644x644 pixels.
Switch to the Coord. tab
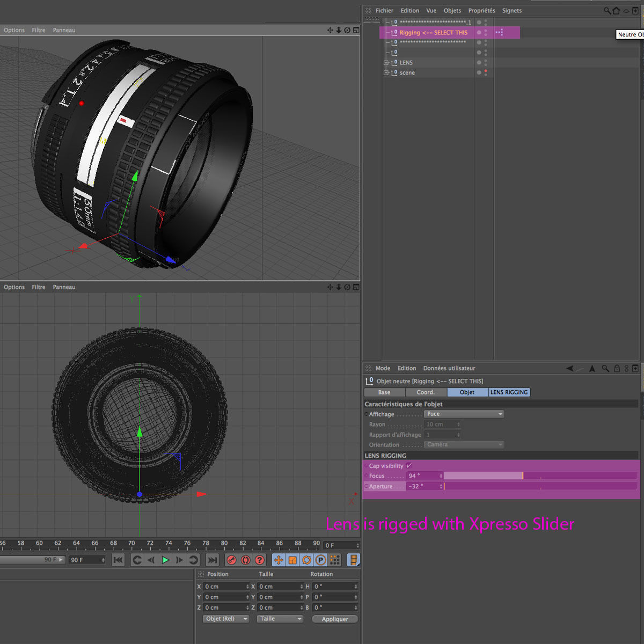coord(426,392)
